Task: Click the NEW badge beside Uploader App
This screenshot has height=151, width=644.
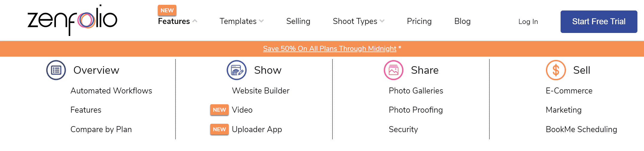Action: 219,129
